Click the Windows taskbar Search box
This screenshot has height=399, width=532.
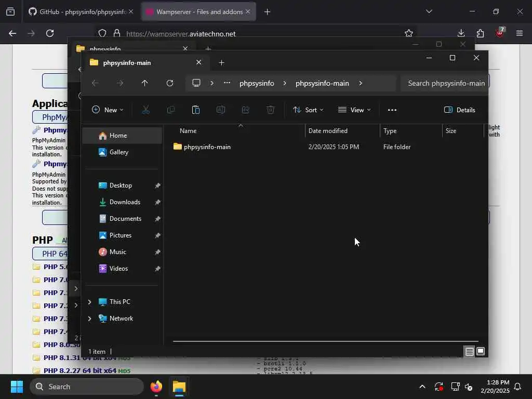coord(87,387)
